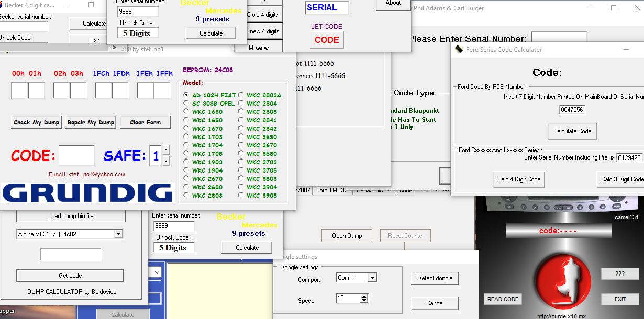
Task: Click the red code:- - - - display
Action: click(x=558, y=231)
